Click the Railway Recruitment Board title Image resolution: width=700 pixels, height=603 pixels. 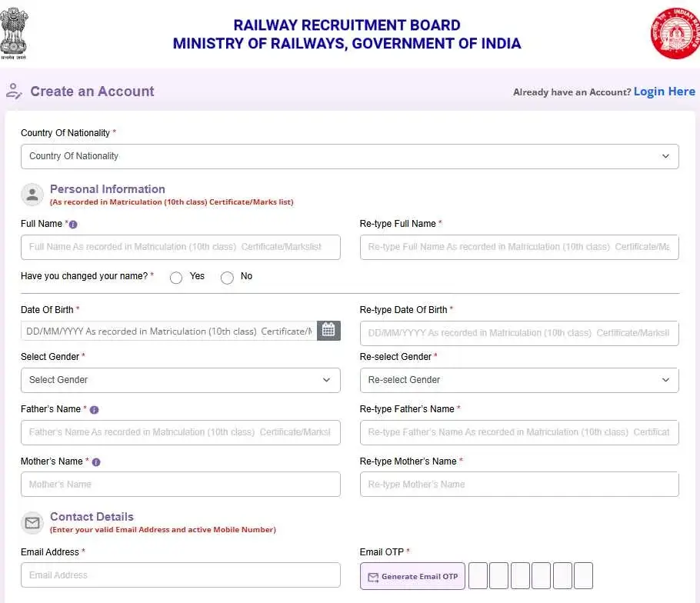point(347,25)
